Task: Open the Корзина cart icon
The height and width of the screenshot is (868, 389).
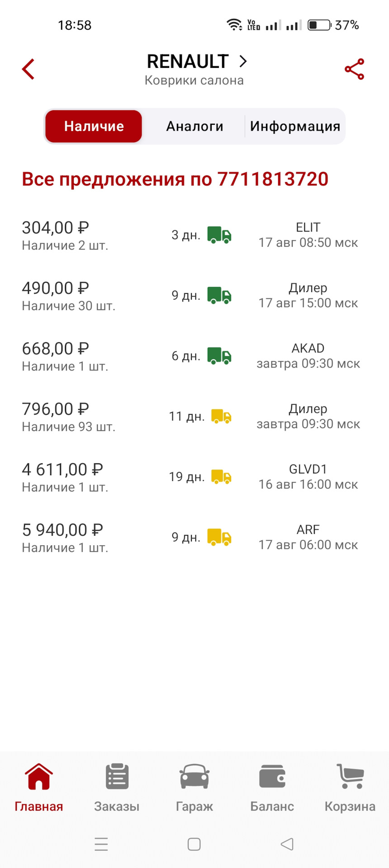Action: (x=350, y=777)
